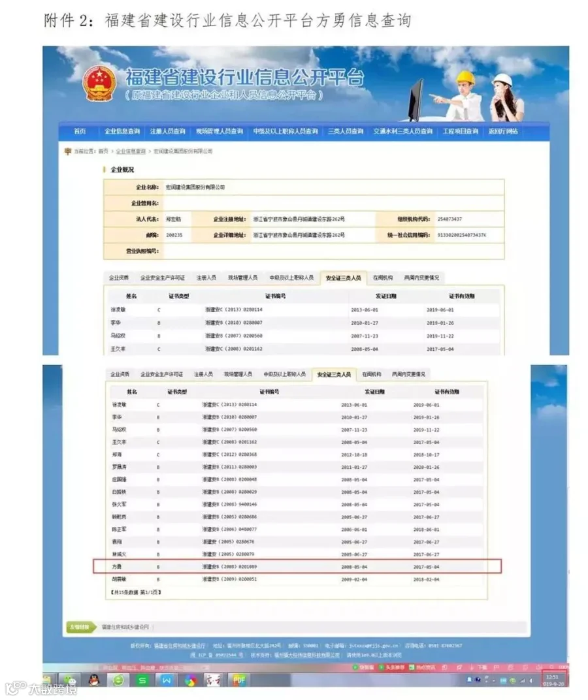Click the 郑海 row name

[116, 454]
